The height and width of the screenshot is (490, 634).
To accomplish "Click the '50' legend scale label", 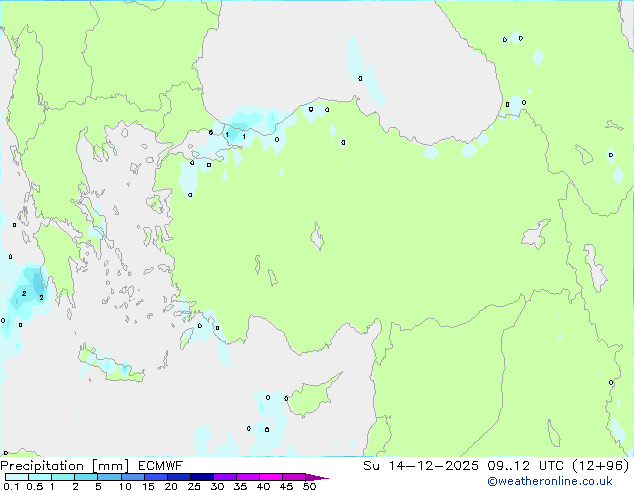I will (309, 486).
